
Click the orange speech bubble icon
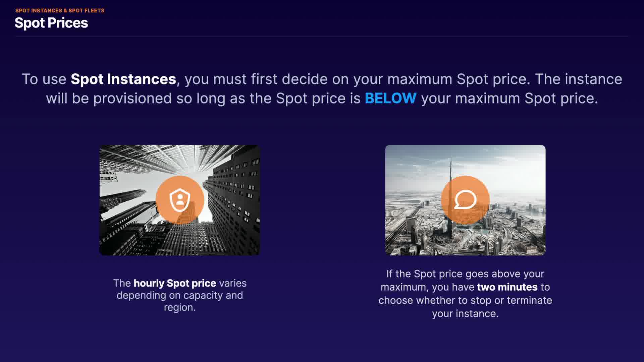click(x=465, y=200)
